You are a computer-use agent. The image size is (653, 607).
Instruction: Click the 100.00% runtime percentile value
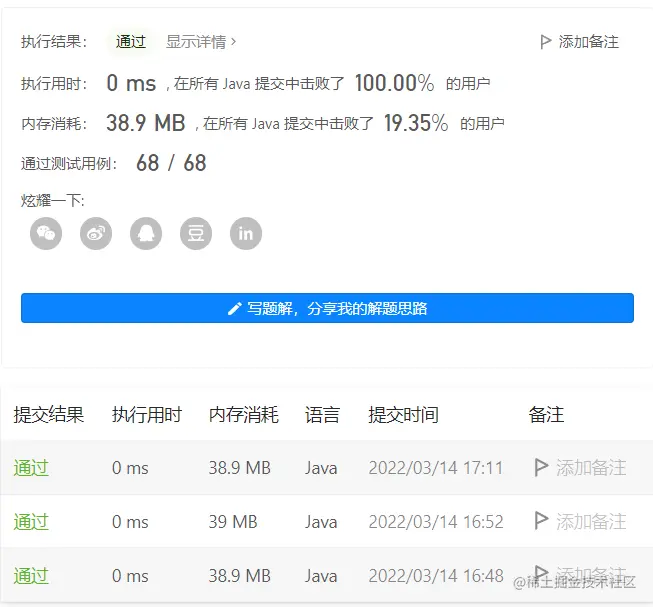point(394,83)
